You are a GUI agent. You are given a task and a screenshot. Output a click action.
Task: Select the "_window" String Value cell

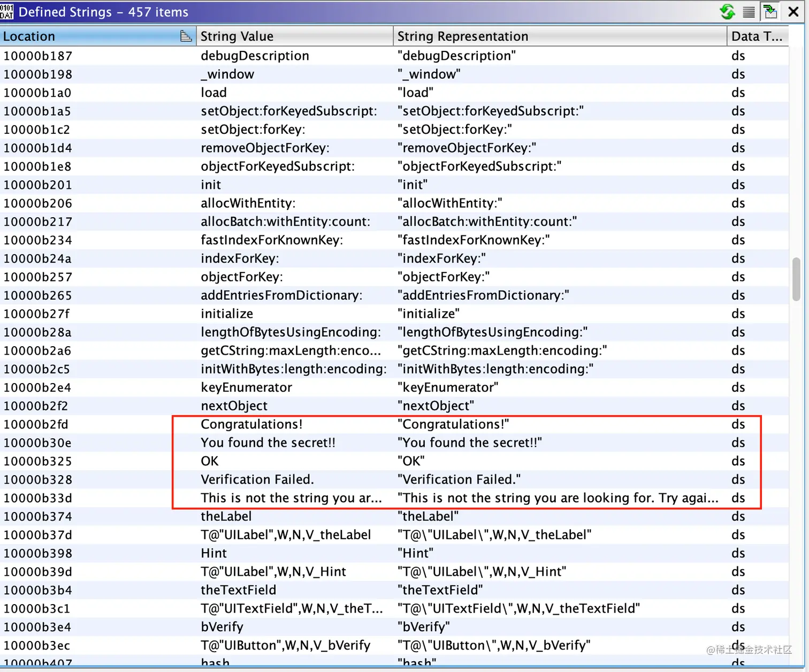pos(227,74)
